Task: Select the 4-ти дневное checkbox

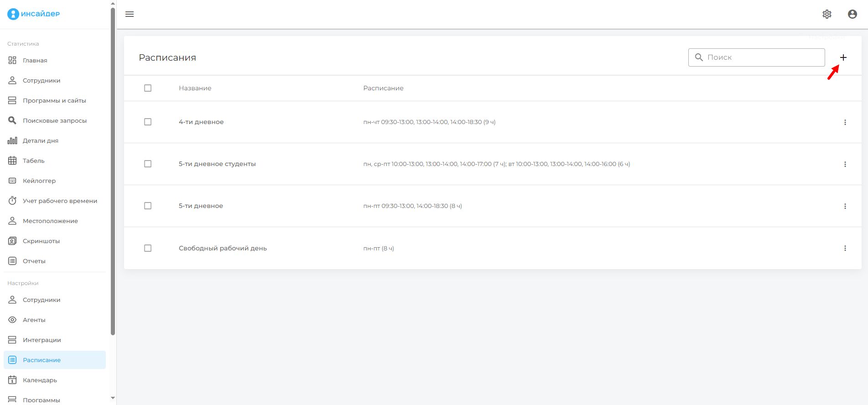Action: (148, 122)
